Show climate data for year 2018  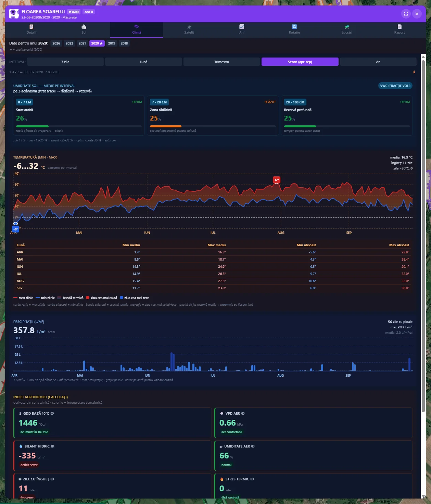tap(124, 43)
